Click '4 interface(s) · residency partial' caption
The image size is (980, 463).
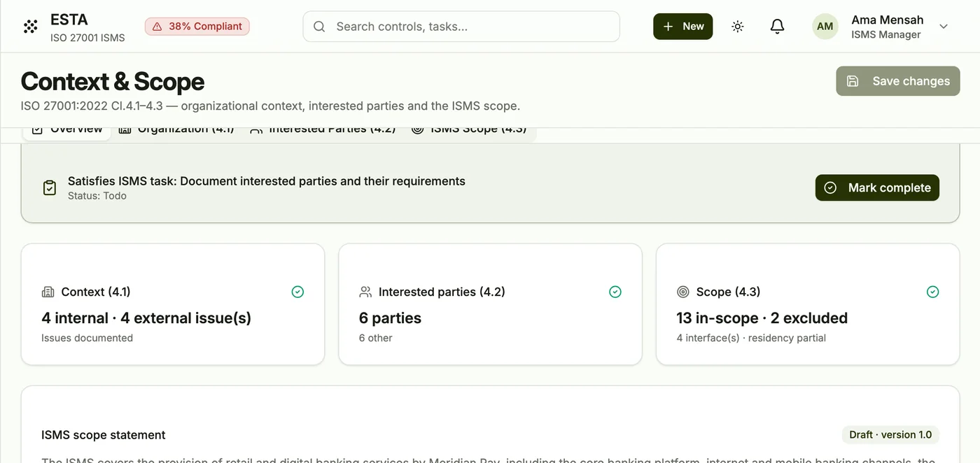point(751,338)
